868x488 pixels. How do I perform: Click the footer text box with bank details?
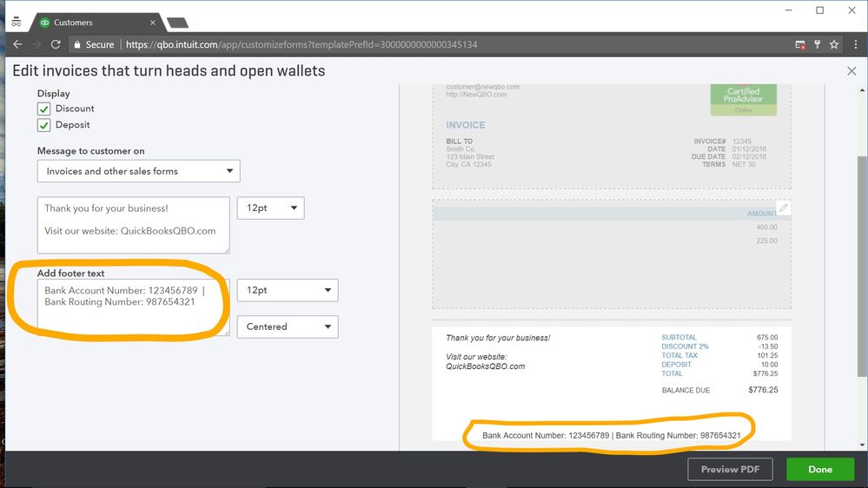[x=134, y=307]
